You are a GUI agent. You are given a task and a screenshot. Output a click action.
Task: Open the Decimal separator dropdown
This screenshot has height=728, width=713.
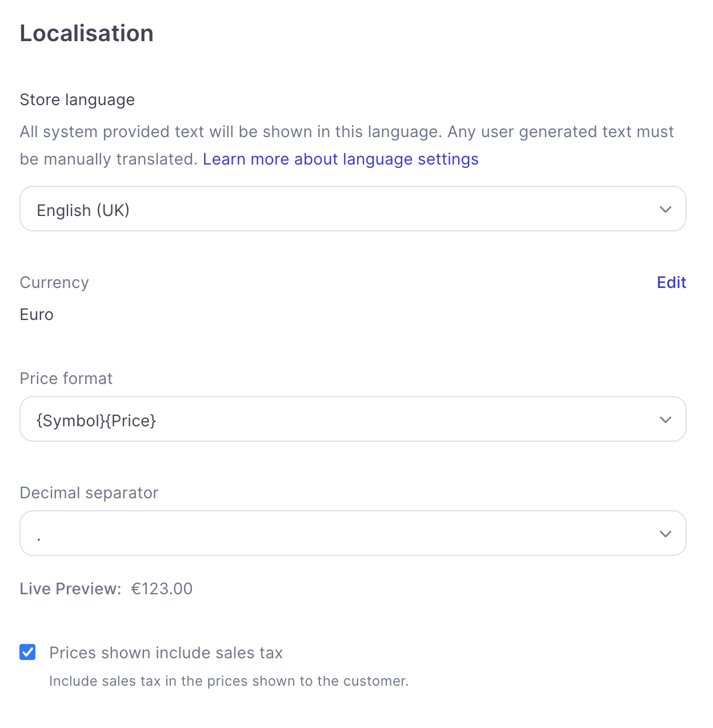pyautogui.click(x=353, y=533)
